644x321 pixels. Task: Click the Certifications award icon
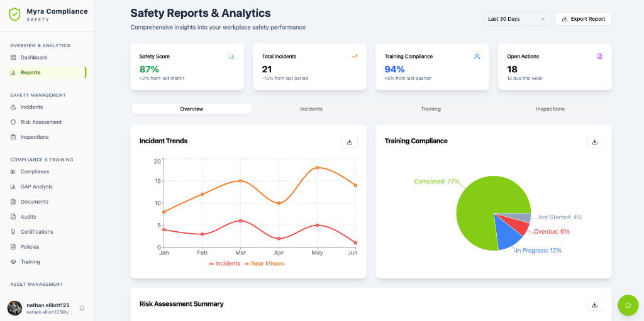tap(13, 232)
